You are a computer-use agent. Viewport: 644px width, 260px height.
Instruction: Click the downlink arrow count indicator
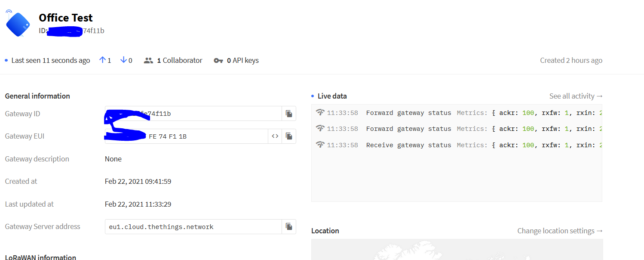[126, 60]
